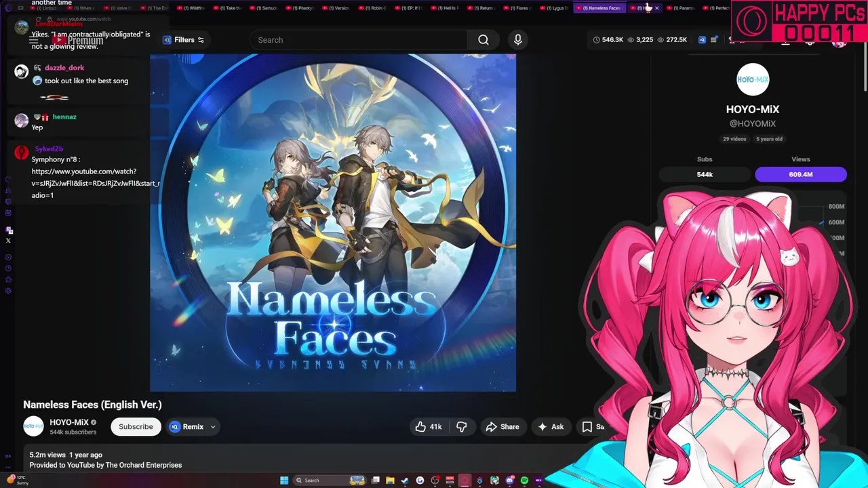Click the 29 videos channel stat
This screenshot has height=488, width=868.
pyautogui.click(x=734, y=139)
